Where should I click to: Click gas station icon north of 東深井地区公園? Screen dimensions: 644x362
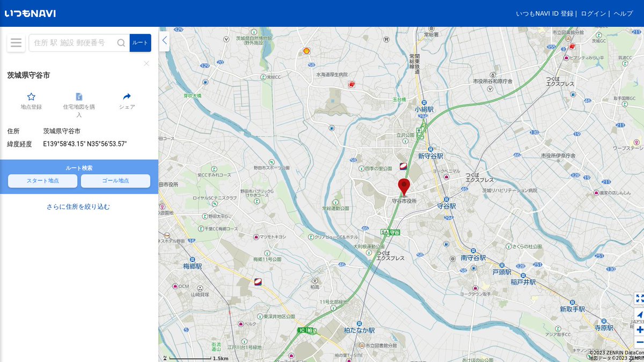[x=258, y=282]
